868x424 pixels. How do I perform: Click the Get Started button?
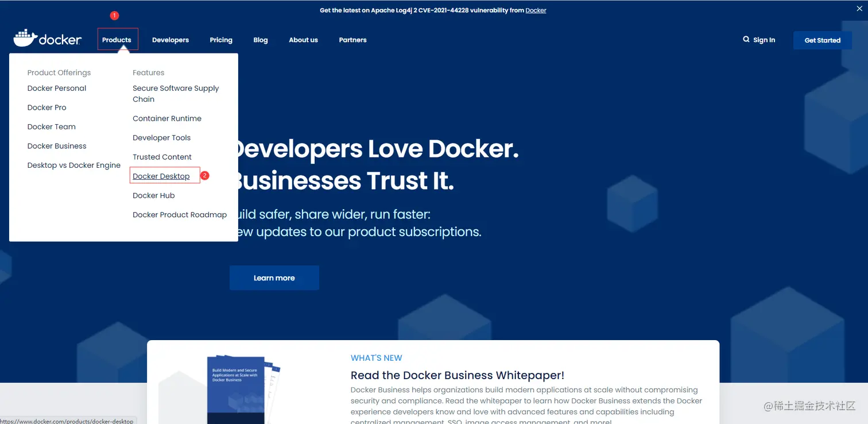(822, 40)
